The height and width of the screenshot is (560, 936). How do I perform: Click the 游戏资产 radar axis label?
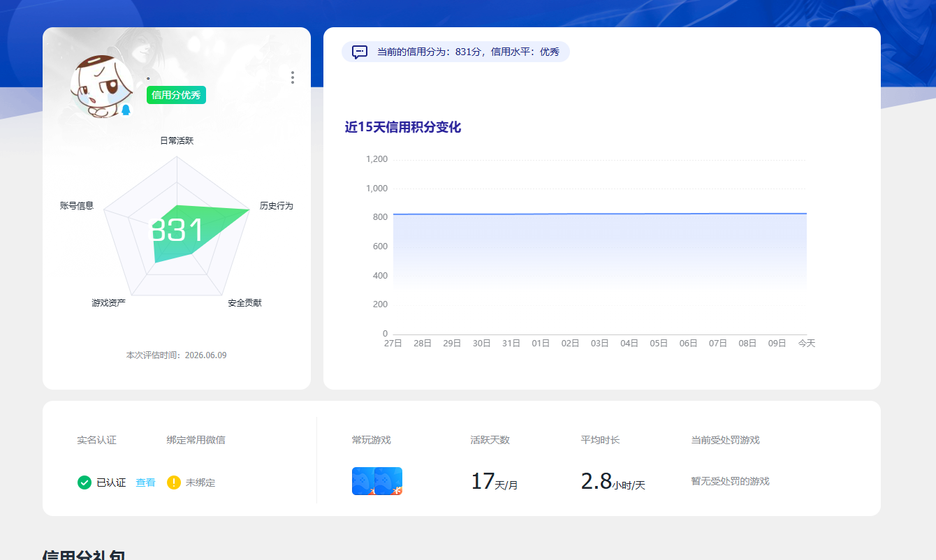tap(109, 303)
